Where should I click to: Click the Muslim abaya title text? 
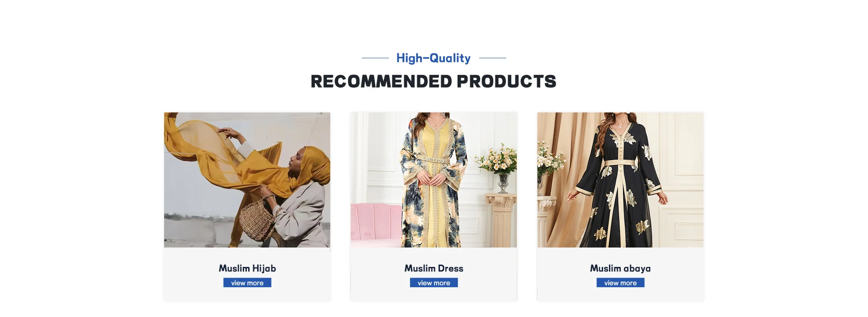(x=620, y=268)
